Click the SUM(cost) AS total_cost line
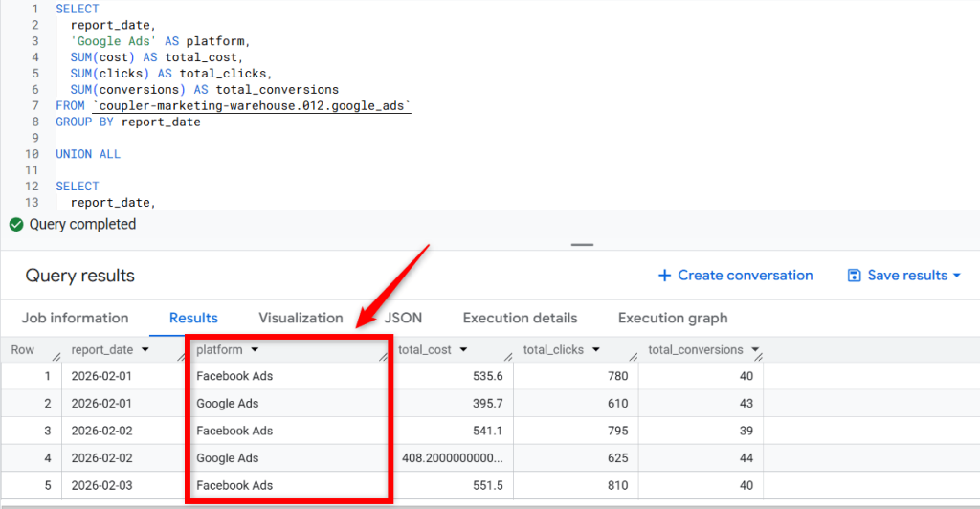980x509 pixels. point(156,57)
